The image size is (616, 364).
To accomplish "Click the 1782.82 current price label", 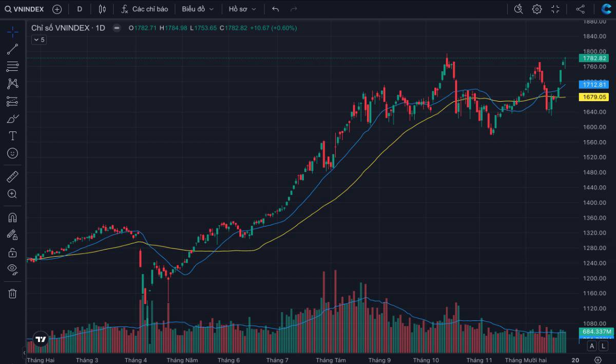I will pos(595,58).
